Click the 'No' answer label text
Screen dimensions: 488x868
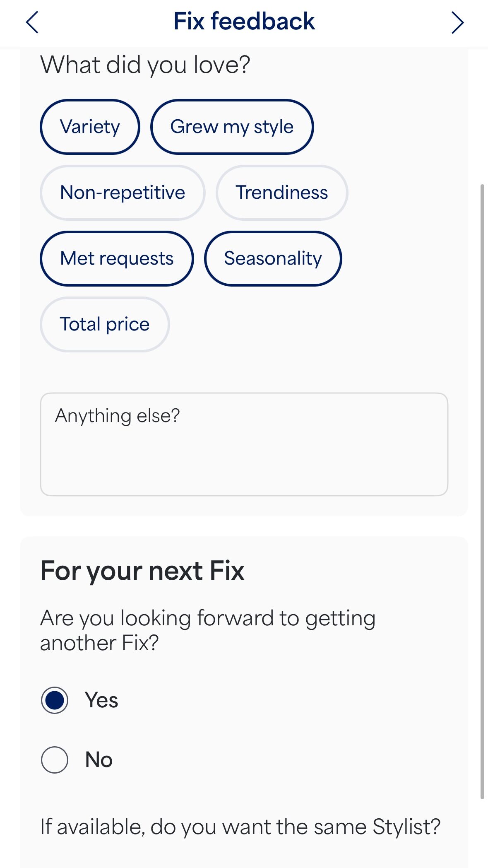(x=99, y=760)
